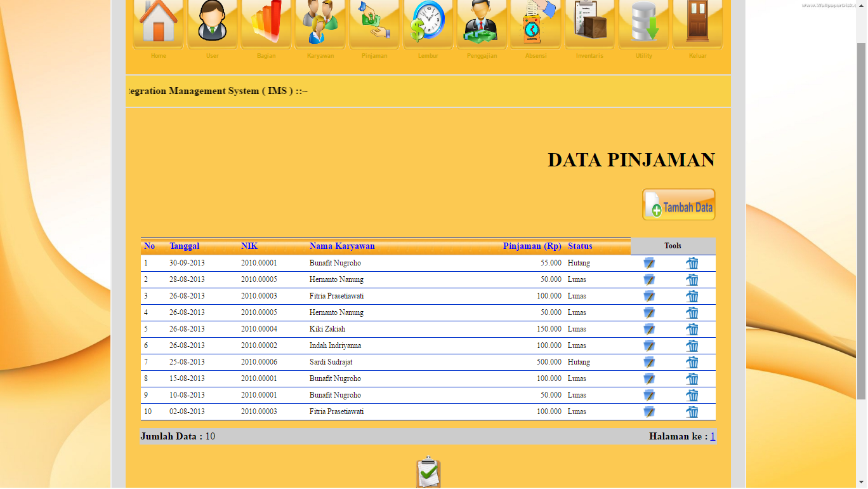The image size is (868, 489).
Task: Delete the last Fitria Prasetiawati row
Action: click(692, 412)
